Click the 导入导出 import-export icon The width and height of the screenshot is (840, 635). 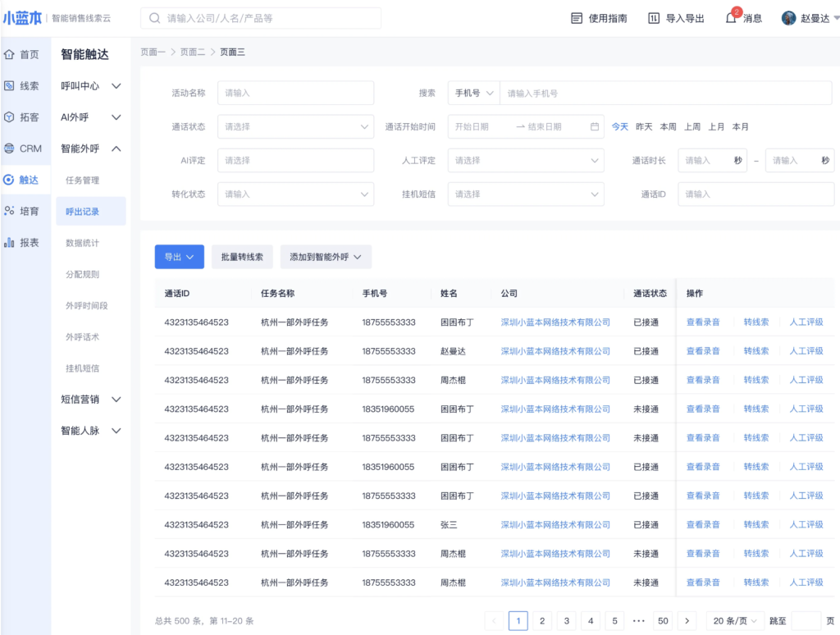(x=654, y=18)
